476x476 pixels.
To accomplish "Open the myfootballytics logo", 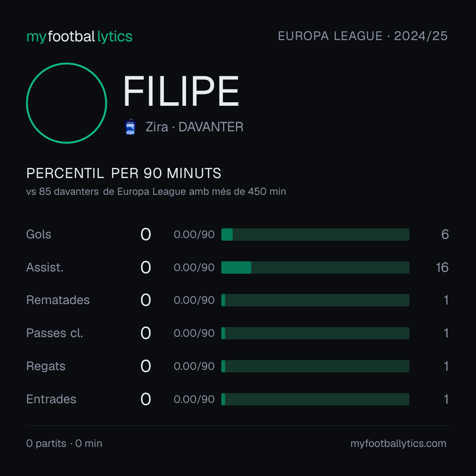I will 79,37.
